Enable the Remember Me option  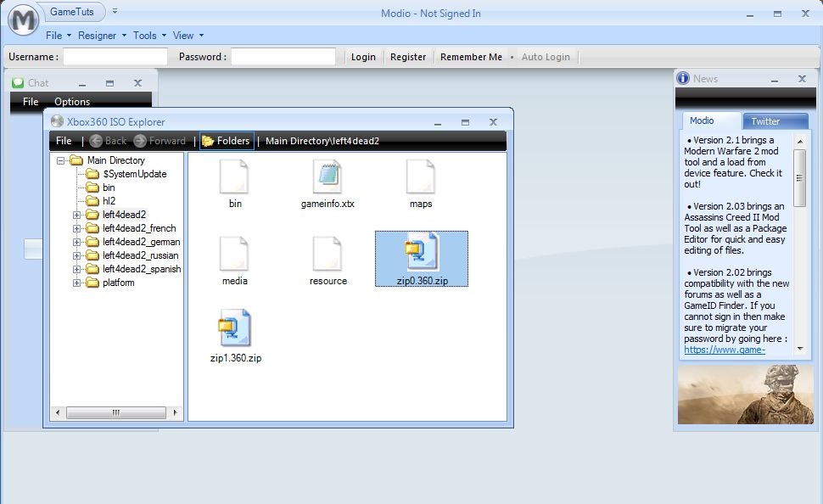(471, 57)
